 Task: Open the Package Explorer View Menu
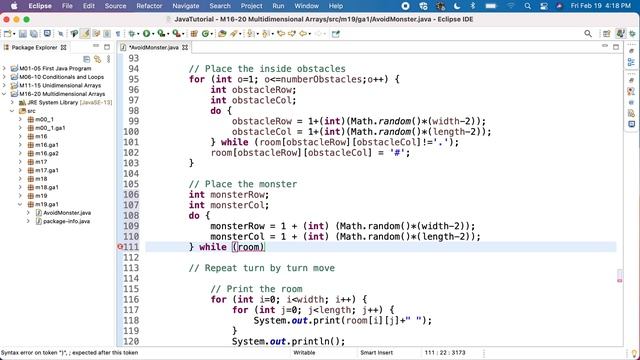pyautogui.click(x=109, y=59)
